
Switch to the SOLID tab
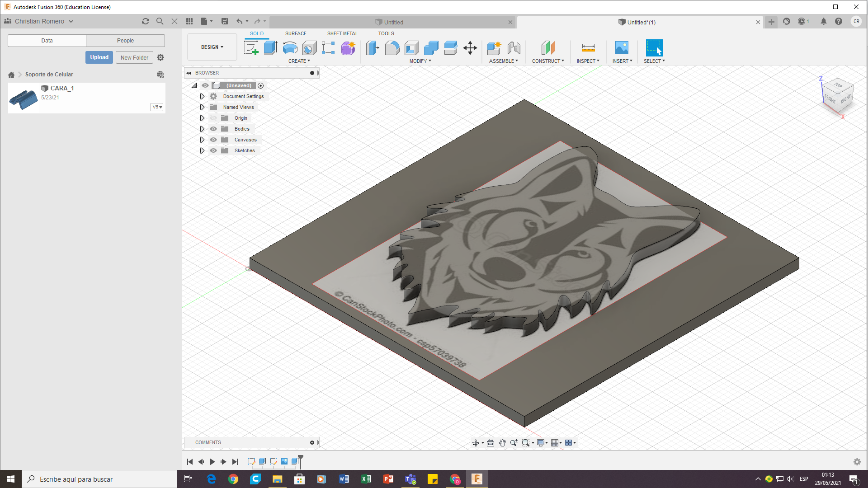[x=257, y=33]
